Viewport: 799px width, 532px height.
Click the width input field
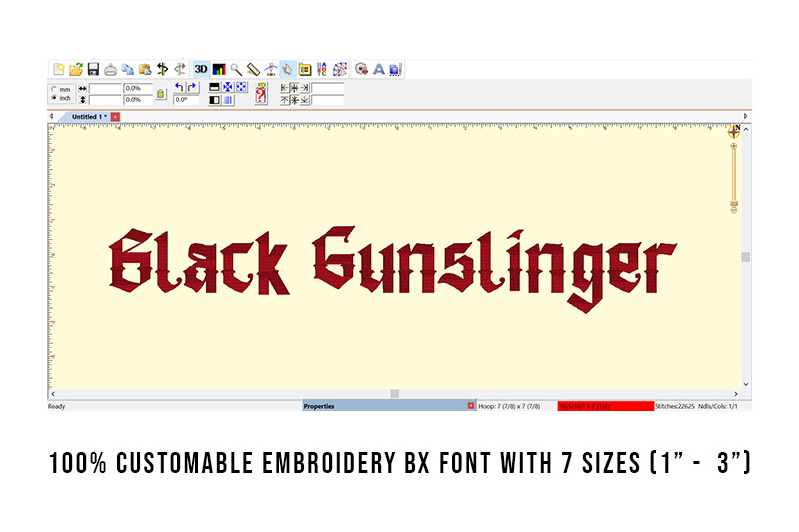click(106, 89)
